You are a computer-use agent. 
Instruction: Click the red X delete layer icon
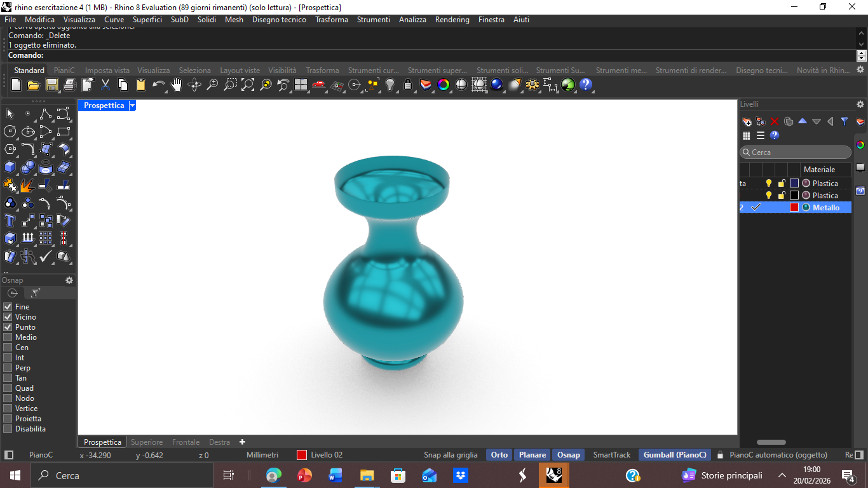point(775,121)
